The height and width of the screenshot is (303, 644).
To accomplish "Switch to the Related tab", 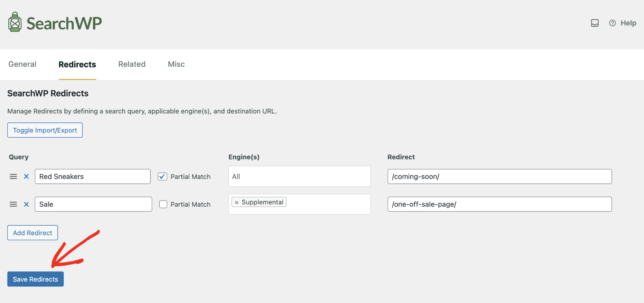I will (x=132, y=64).
